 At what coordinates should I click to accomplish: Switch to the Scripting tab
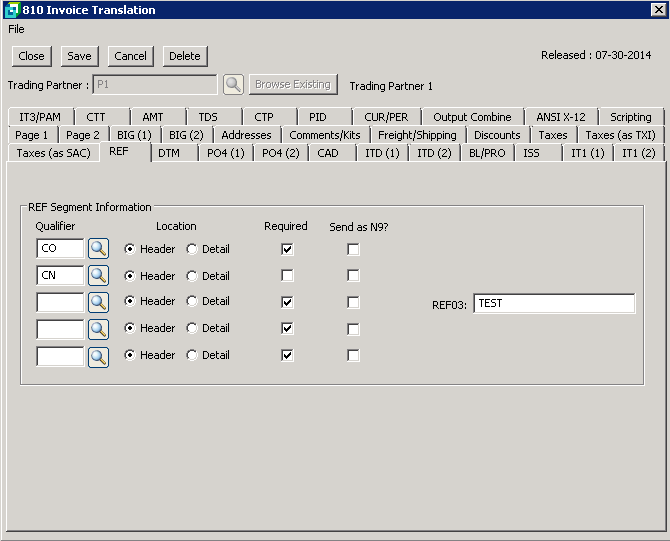pos(630,117)
